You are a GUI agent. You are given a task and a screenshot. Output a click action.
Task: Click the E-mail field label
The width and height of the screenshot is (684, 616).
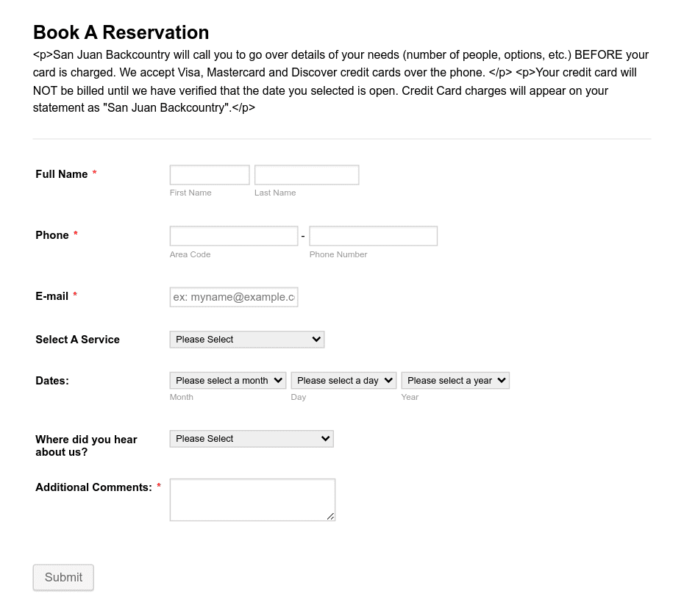point(52,296)
